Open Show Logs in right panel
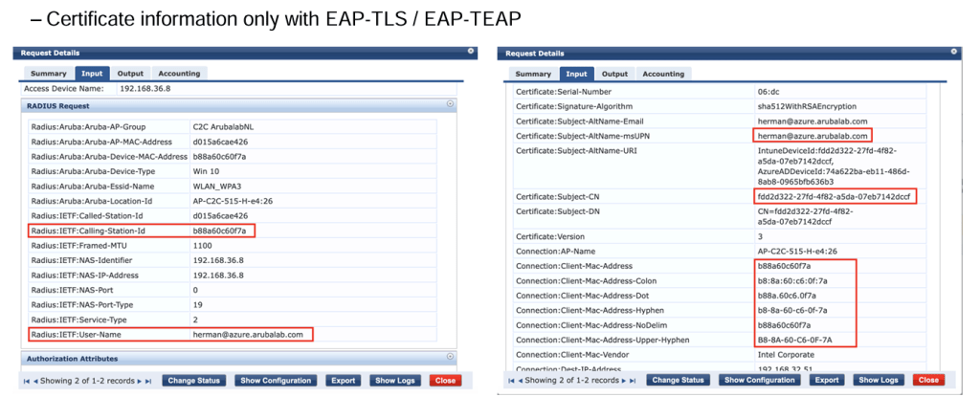 (x=879, y=381)
